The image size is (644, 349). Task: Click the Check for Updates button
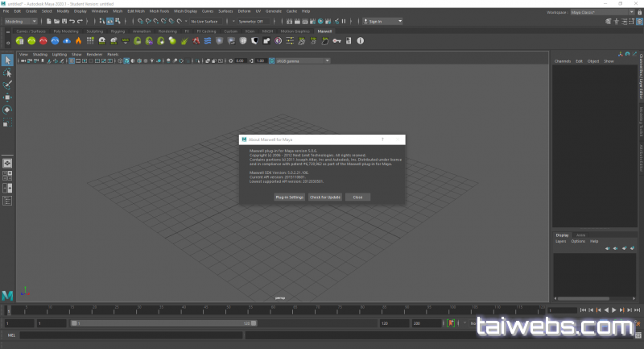tap(325, 197)
